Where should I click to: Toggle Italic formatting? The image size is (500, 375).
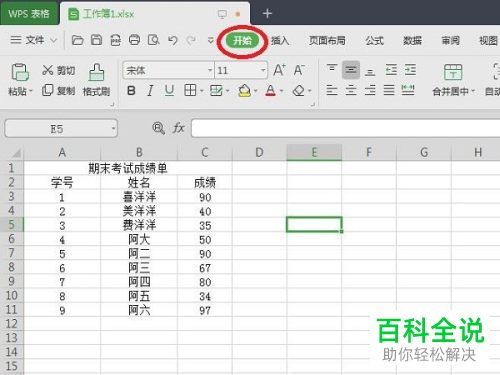(150, 90)
